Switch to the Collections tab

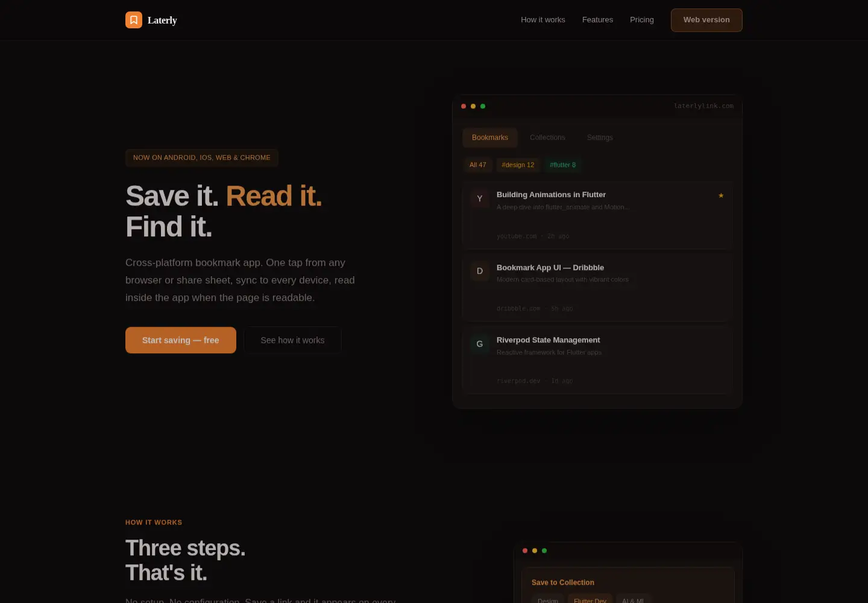pyautogui.click(x=547, y=137)
